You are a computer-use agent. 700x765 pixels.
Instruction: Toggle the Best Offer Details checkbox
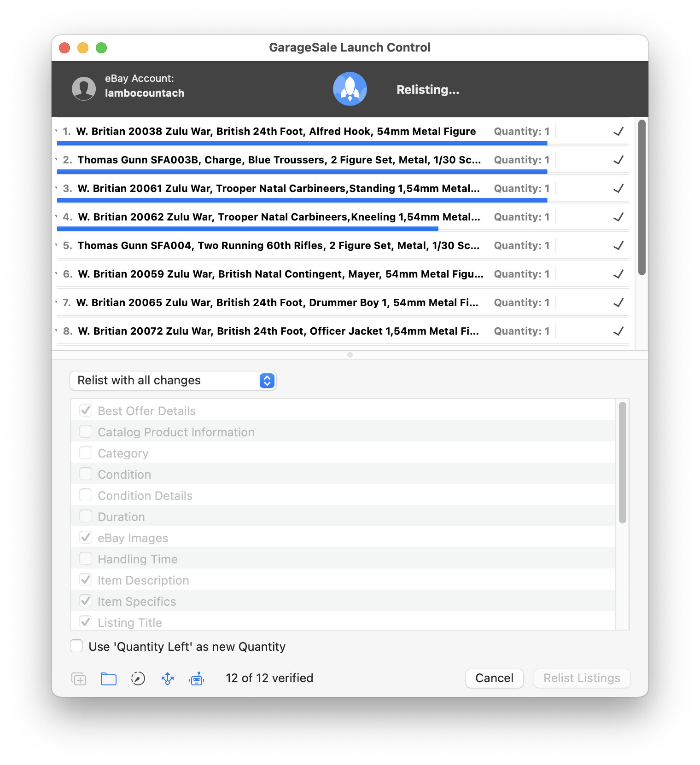86,410
